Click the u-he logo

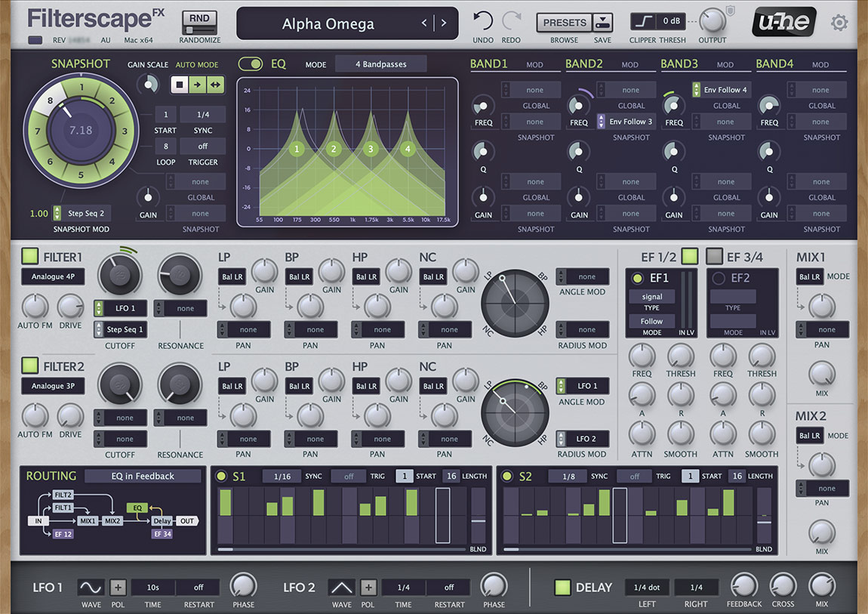783,22
